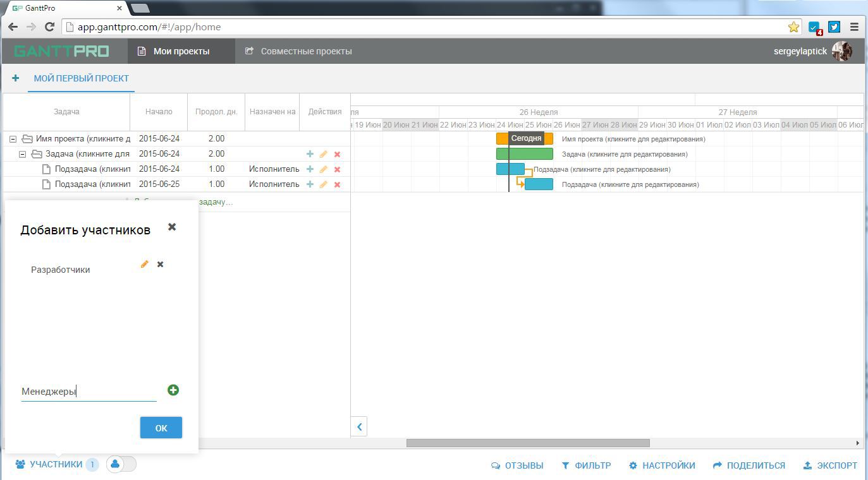
Task: Collapse the Задача tree node
Action: click(x=22, y=154)
